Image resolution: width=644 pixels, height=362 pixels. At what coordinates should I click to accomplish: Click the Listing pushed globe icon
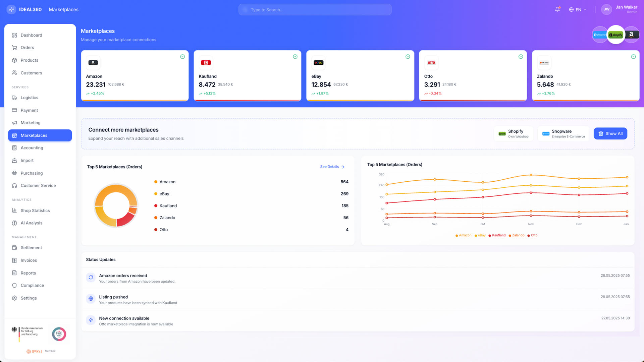pyautogui.click(x=91, y=299)
